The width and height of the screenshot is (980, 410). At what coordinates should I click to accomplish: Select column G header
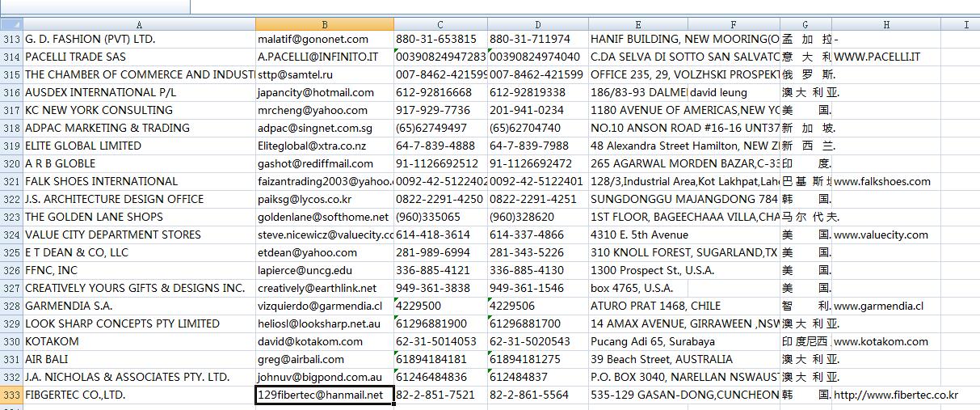(805, 24)
